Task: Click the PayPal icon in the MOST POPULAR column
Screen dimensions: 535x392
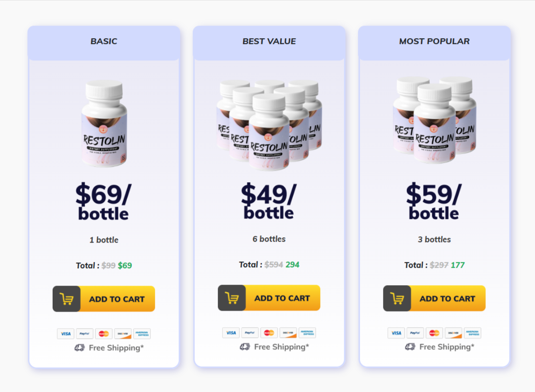Action: 415,333
